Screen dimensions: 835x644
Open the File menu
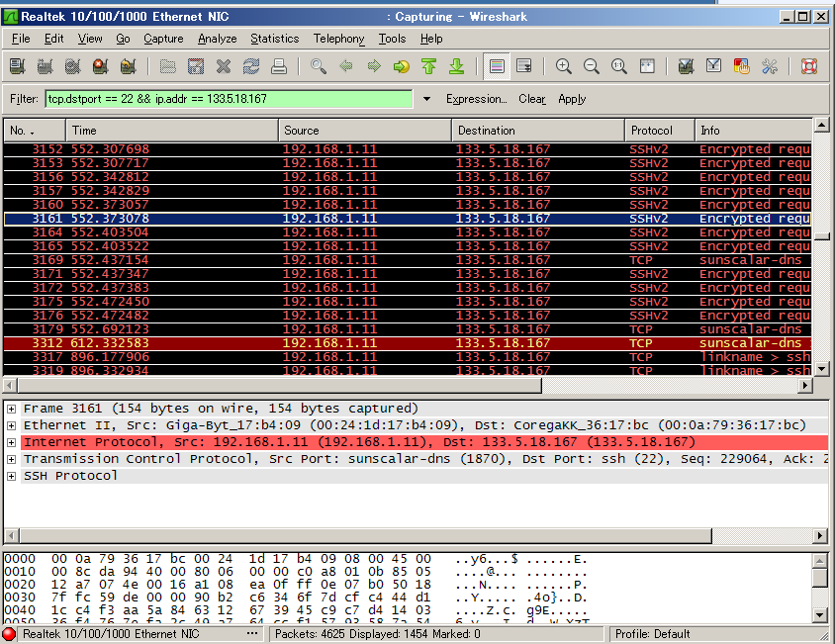coord(21,39)
